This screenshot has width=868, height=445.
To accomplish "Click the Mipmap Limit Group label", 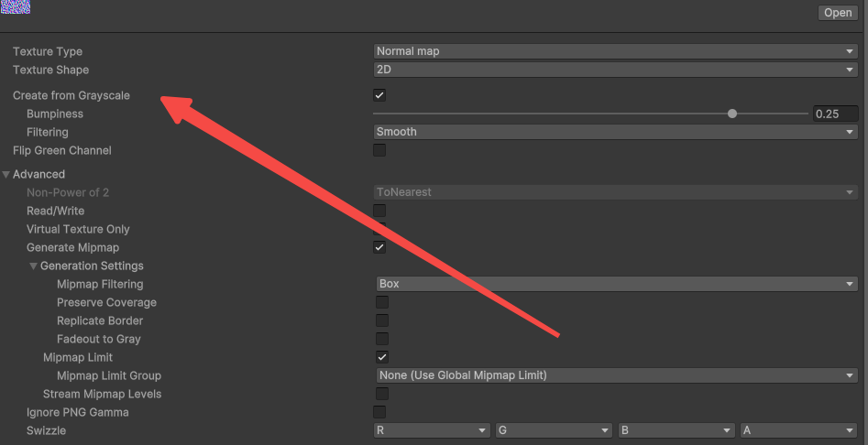I will pyautogui.click(x=109, y=376).
